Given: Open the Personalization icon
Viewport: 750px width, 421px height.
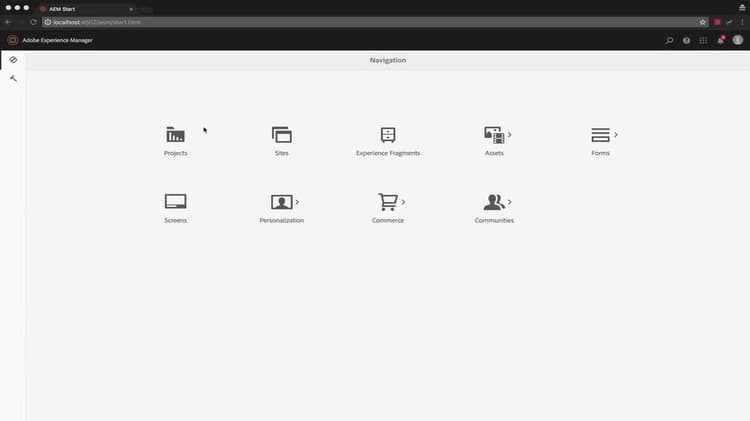Looking at the screenshot, I should point(282,202).
